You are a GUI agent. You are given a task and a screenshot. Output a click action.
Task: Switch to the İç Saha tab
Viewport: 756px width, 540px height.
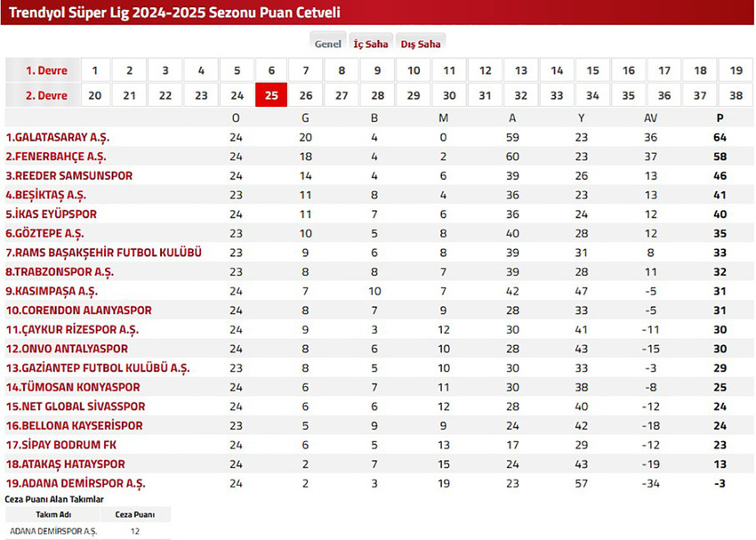[x=371, y=44]
